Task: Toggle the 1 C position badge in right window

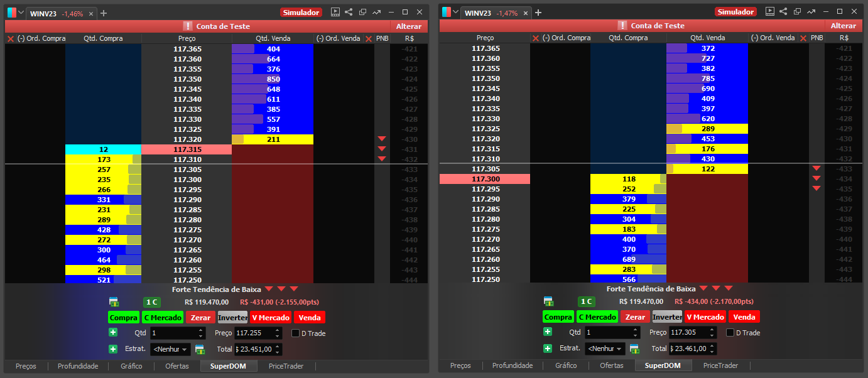Action: coord(586,302)
